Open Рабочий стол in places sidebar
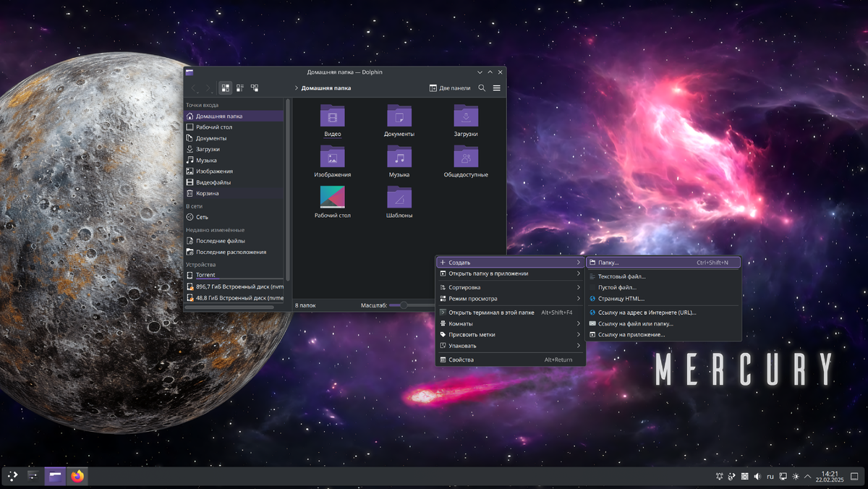This screenshot has height=489, width=868. [x=234, y=127]
